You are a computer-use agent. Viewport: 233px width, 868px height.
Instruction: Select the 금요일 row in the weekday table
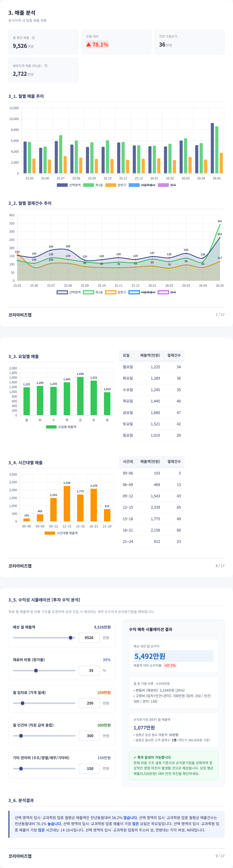coord(152,412)
